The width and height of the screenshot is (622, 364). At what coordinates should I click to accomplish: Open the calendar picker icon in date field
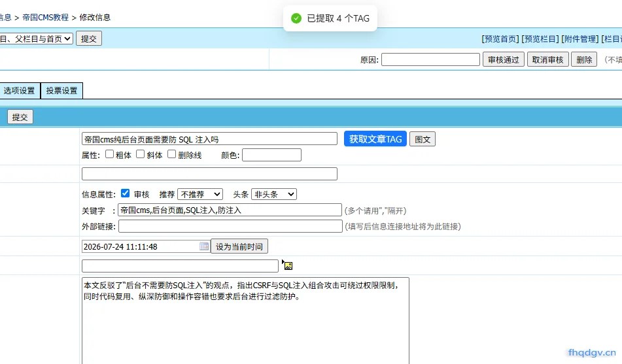click(x=204, y=246)
